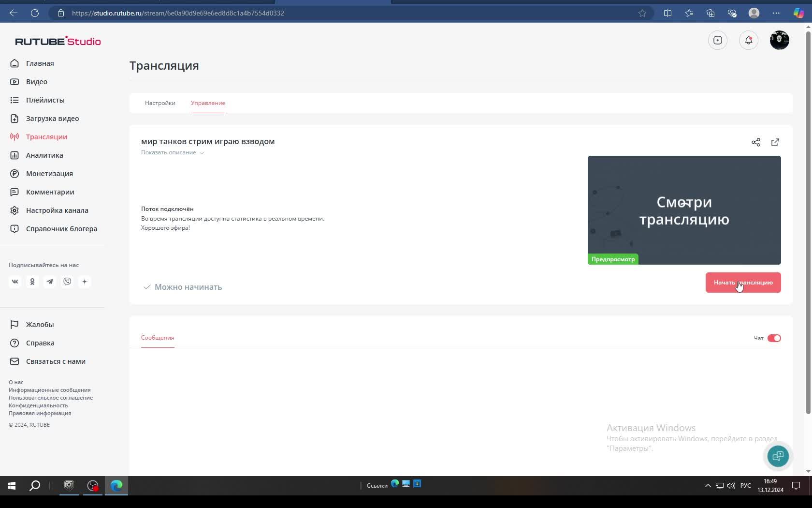Select the Сообщения tab

tap(158, 338)
